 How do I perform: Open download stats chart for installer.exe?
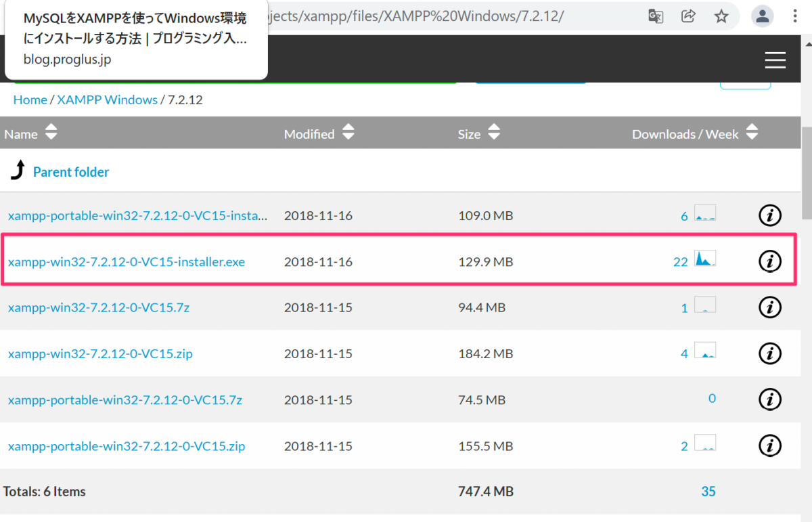click(704, 259)
